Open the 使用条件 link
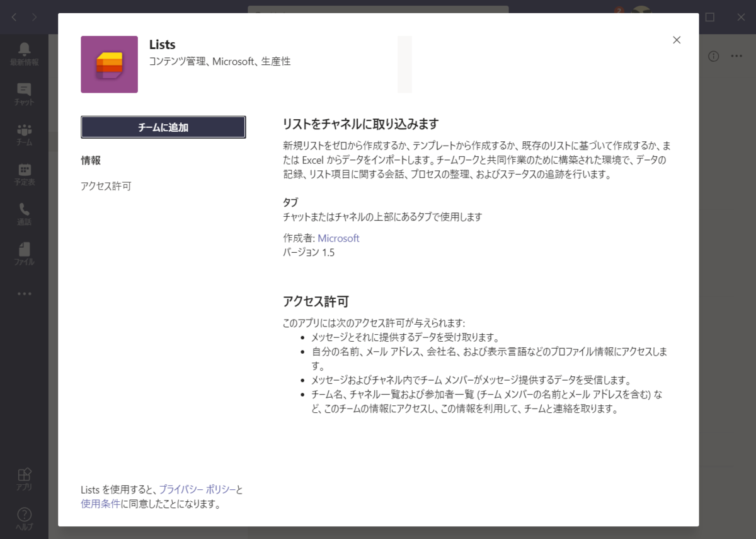The width and height of the screenshot is (756, 539). 100,504
